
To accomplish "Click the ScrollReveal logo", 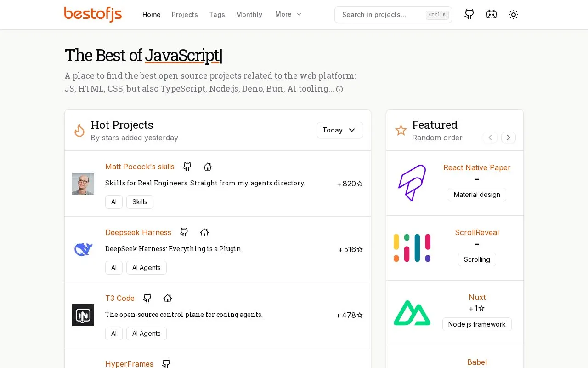I will pyautogui.click(x=412, y=248).
